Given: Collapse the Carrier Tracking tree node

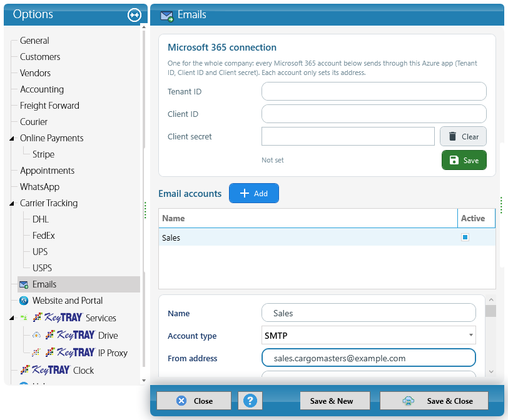Looking at the screenshot, I should click(12, 204).
